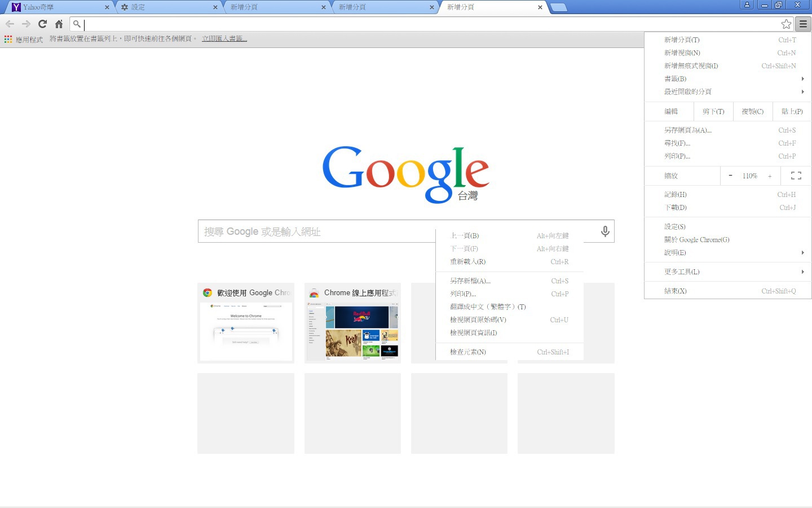
Task: Choose 另存新檔(A)... in the context menu
Action: [x=510, y=281]
